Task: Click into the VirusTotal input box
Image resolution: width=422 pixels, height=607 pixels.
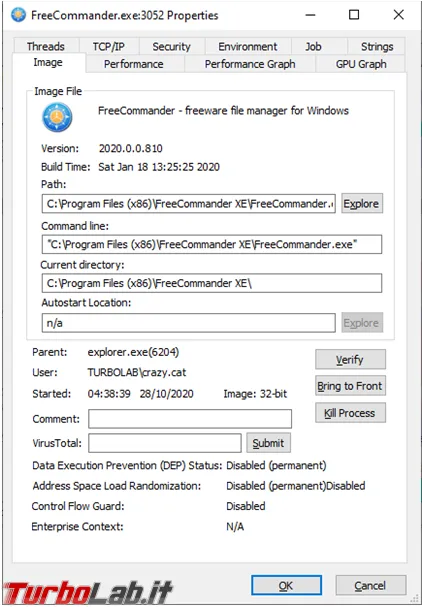Action: click(165, 443)
